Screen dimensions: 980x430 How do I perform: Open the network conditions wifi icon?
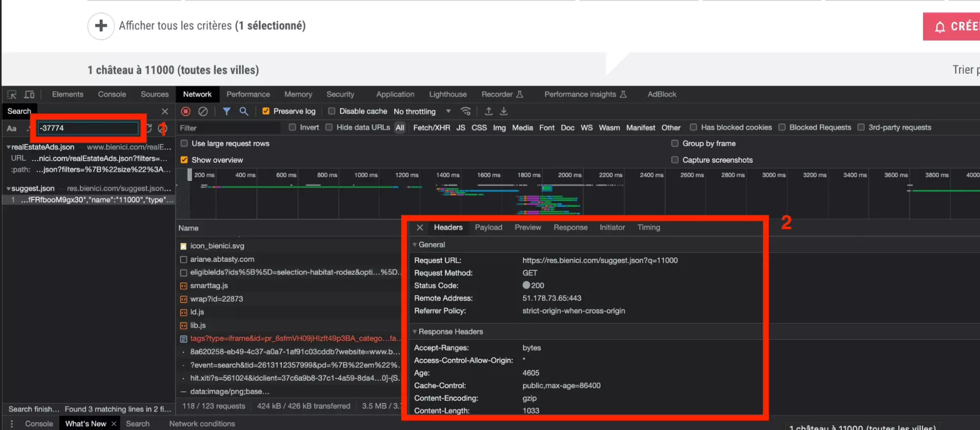tap(466, 111)
